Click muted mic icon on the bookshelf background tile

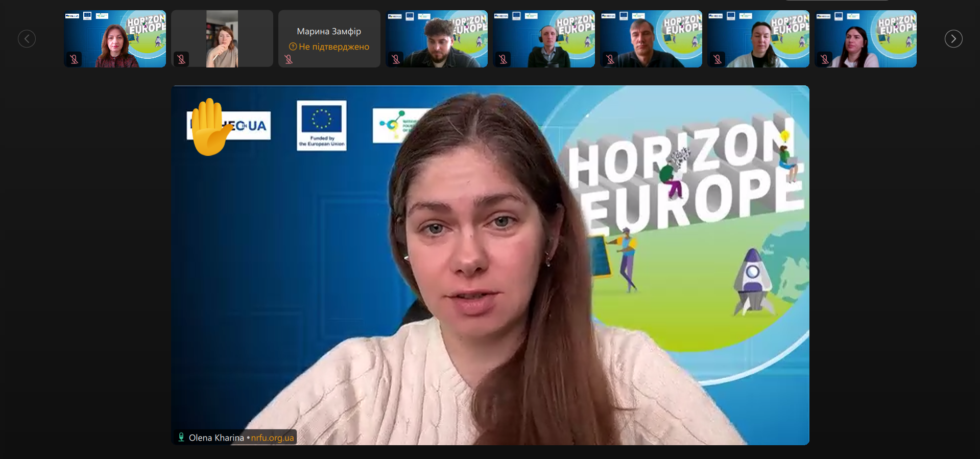181,59
